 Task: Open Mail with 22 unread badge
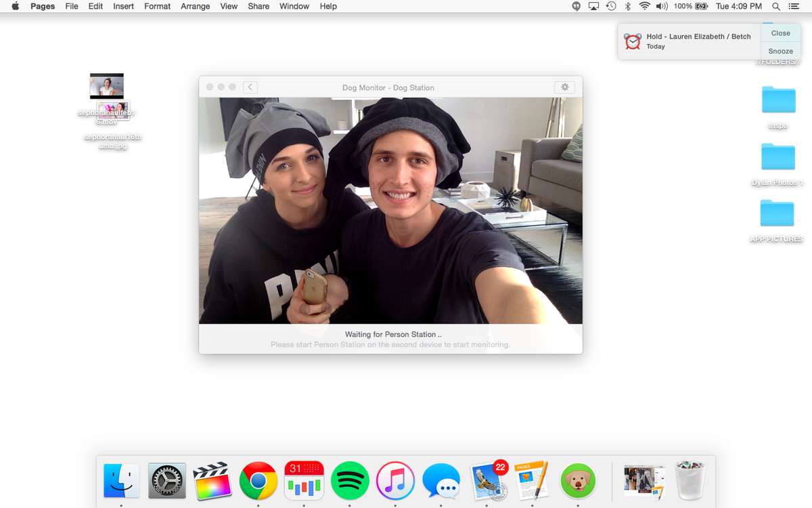coord(487,481)
